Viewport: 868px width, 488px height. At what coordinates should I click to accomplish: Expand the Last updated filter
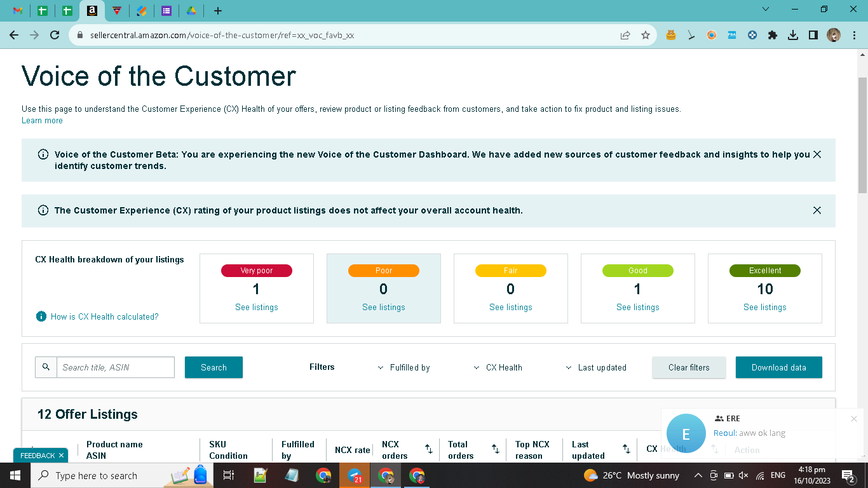[596, 367]
